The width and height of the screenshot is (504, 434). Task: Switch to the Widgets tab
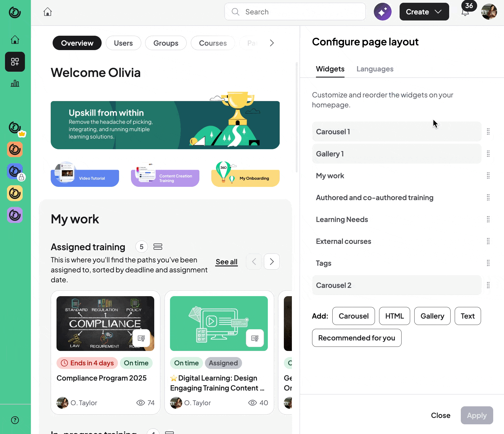[330, 69]
